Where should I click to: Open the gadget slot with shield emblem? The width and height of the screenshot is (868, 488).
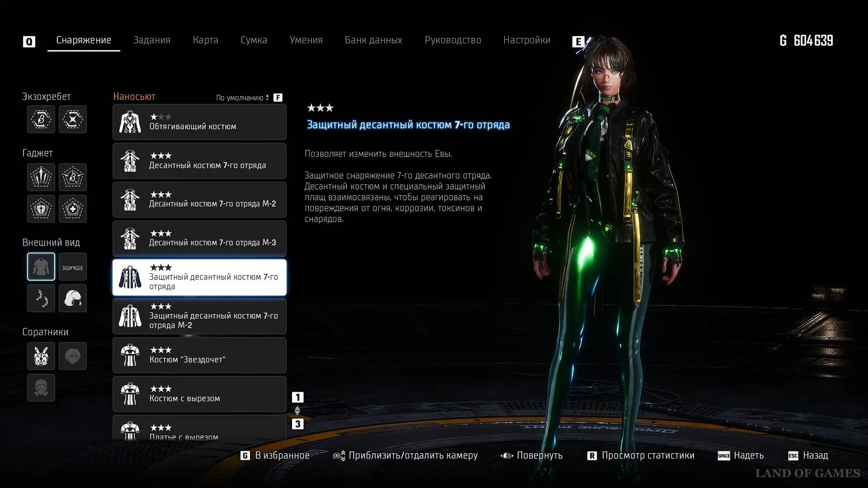point(41,209)
